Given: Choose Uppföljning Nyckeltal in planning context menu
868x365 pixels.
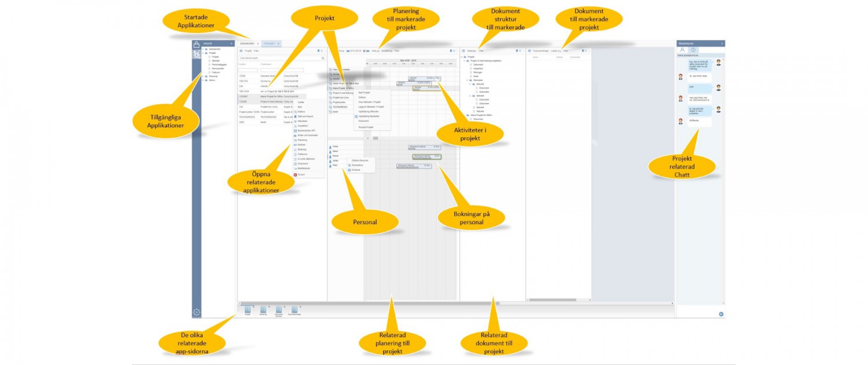Looking at the screenshot, I should [x=369, y=116].
